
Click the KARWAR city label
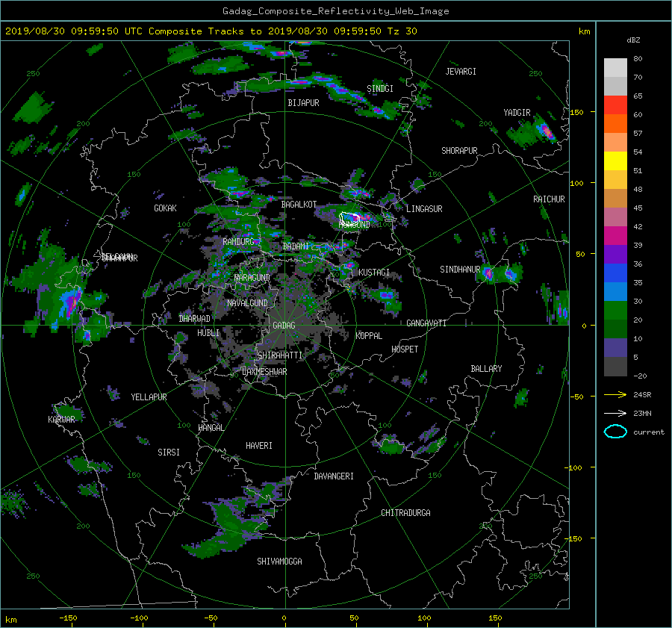(61, 419)
